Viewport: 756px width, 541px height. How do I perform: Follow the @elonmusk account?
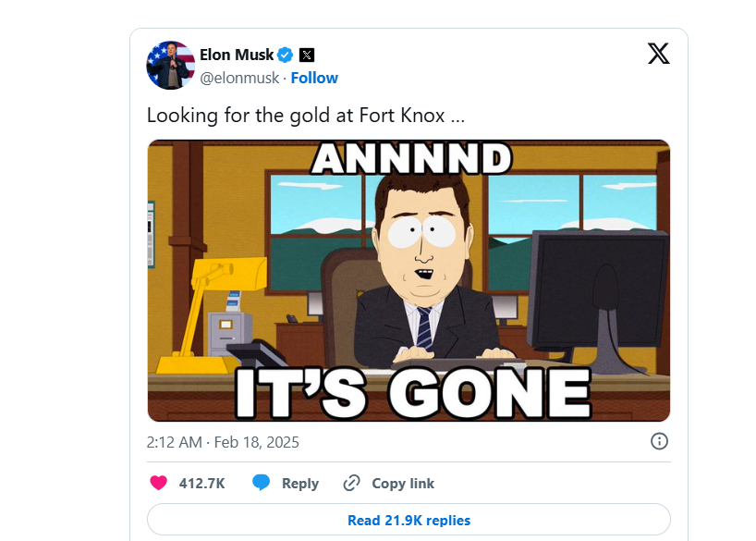coord(314,78)
